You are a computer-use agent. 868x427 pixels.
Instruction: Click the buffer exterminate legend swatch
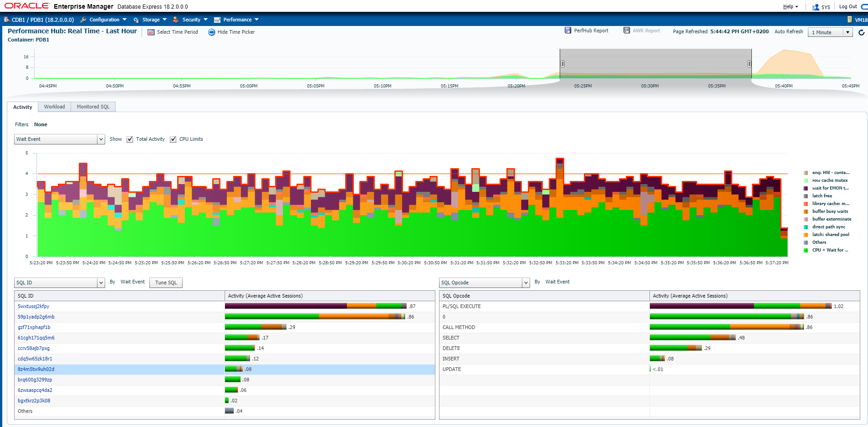tap(806, 219)
